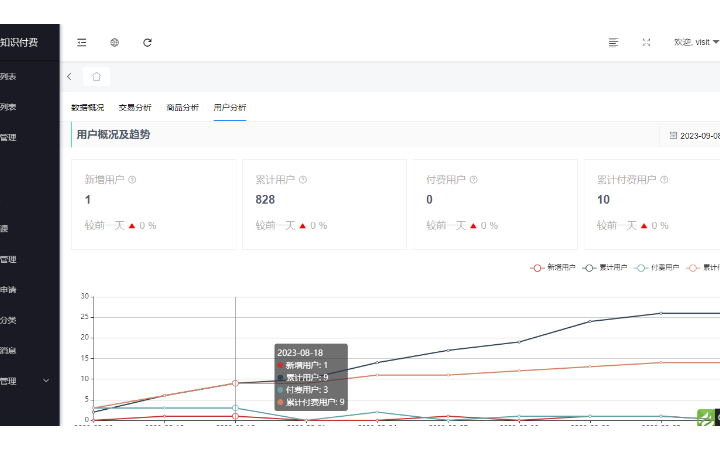Click the 1 value in 新增用户 card

click(88, 200)
